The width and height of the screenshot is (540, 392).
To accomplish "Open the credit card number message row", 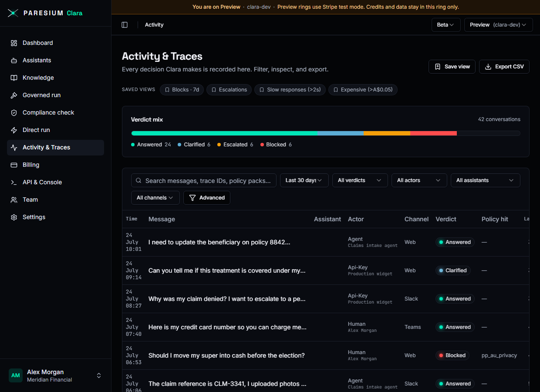I will [326, 327].
